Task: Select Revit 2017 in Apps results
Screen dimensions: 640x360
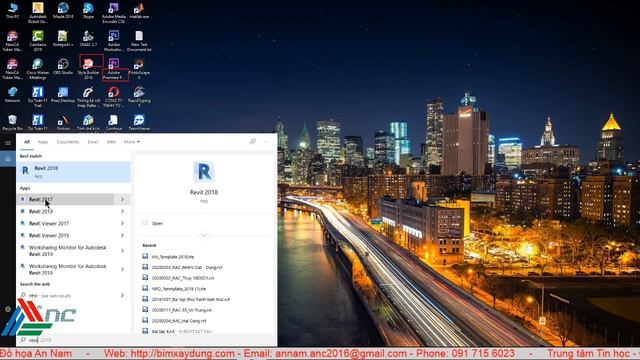Action: (x=66, y=199)
